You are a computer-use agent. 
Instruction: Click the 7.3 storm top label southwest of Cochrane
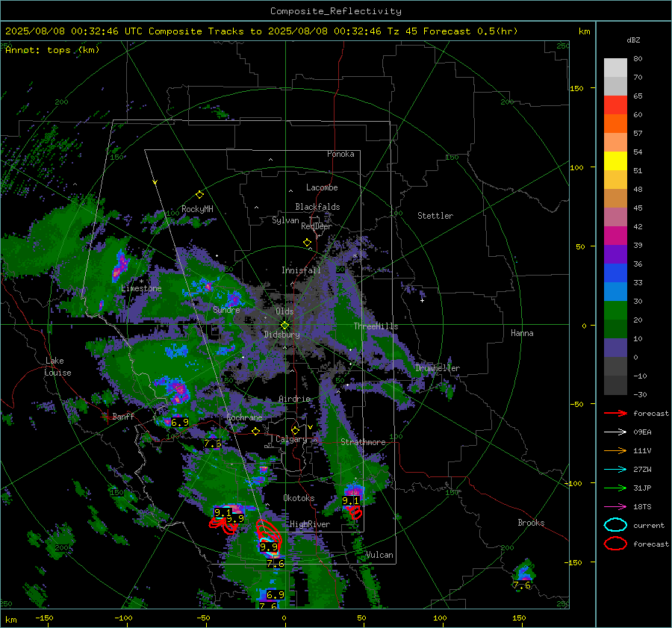tap(212, 444)
